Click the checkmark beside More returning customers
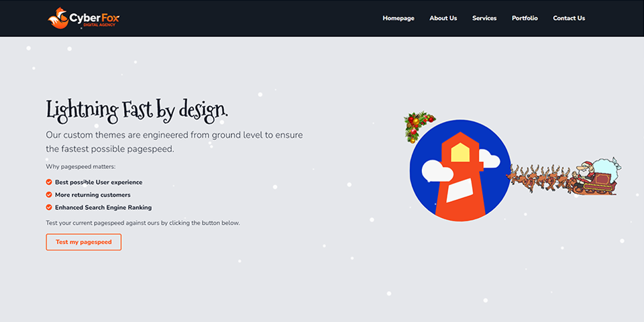The height and width of the screenshot is (322, 644). pyautogui.click(x=49, y=195)
